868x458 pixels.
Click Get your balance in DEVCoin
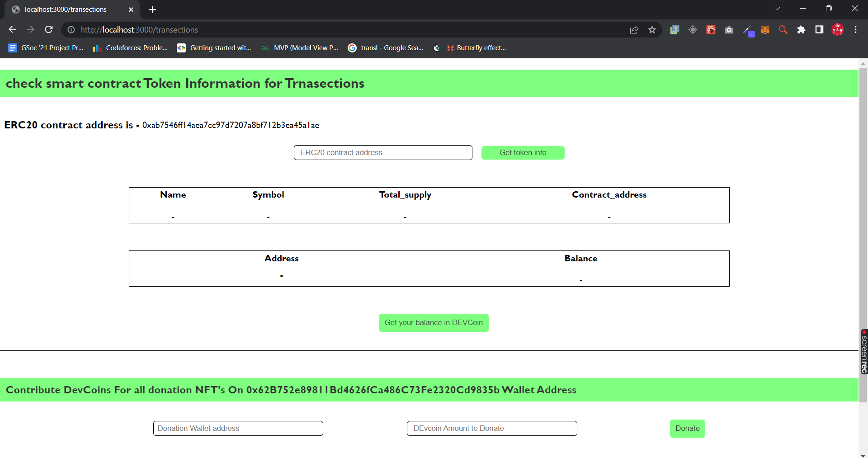[x=434, y=323]
